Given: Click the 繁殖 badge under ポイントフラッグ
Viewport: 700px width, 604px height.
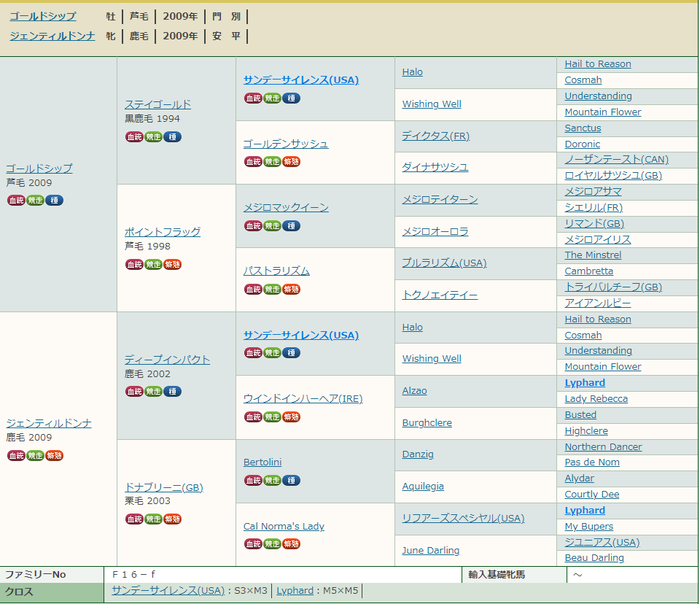Looking at the screenshot, I should pos(172,265).
